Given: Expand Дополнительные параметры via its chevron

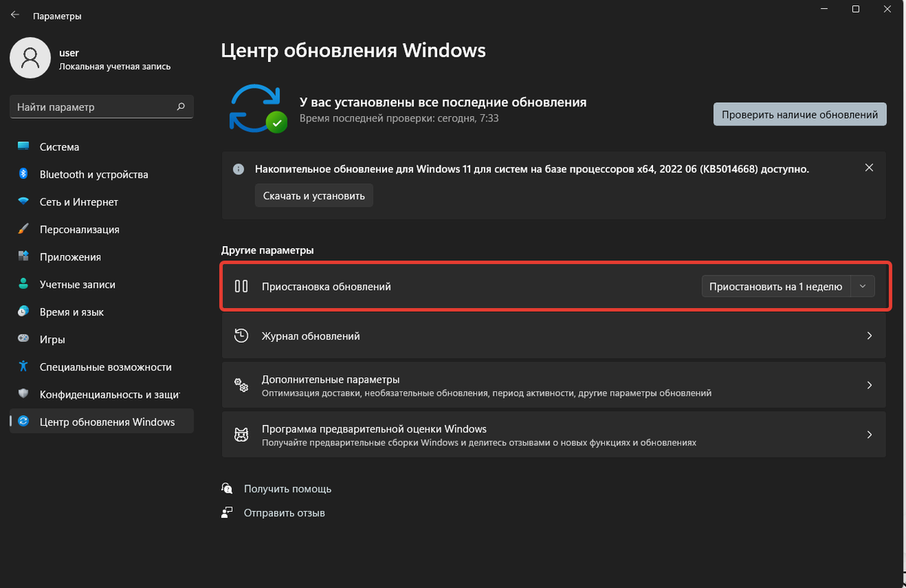Looking at the screenshot, I should tap(870, 386).
